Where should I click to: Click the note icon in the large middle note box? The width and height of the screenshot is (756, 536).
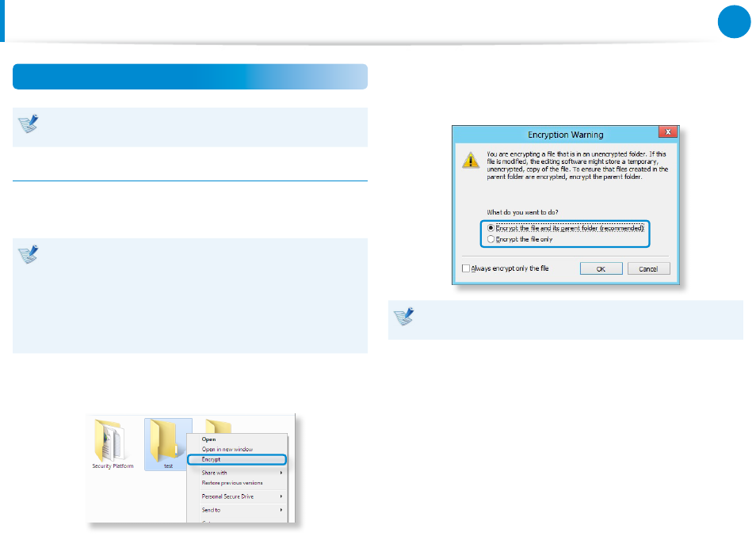point(29,254)
